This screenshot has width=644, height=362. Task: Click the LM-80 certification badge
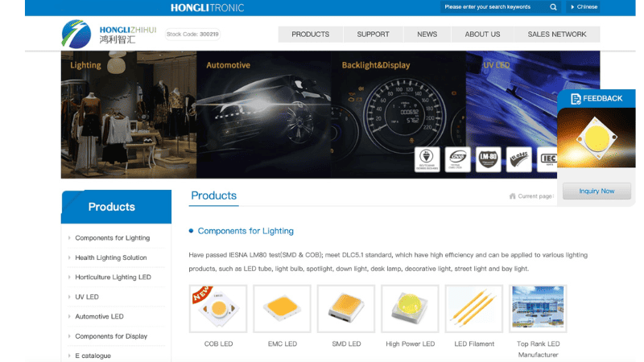pyautogui.click(x=489, y=159)
